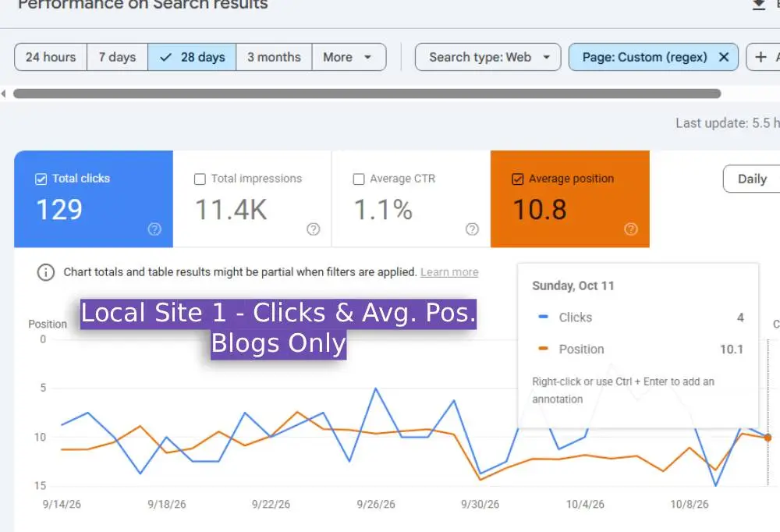
Task: Open help icon on Total impressions card
Action: click(314, 229)
